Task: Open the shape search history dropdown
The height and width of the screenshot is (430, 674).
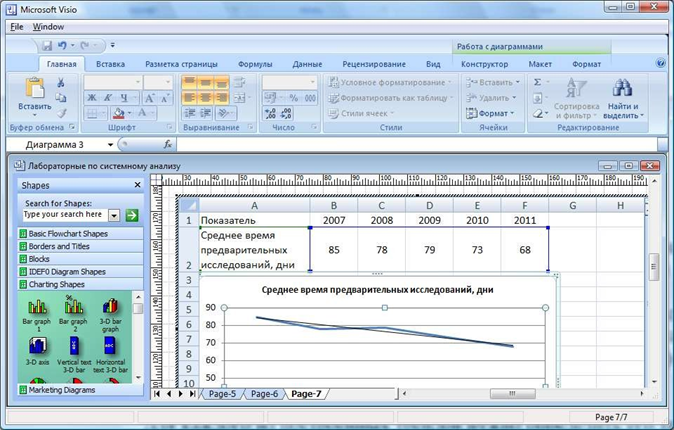Action: [x=114, y=215]
